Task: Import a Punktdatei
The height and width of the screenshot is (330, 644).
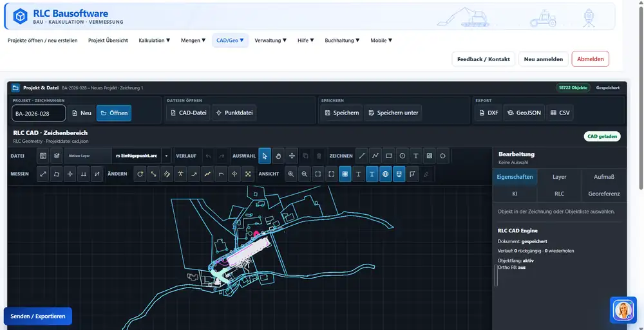Action: click(234, 113)
